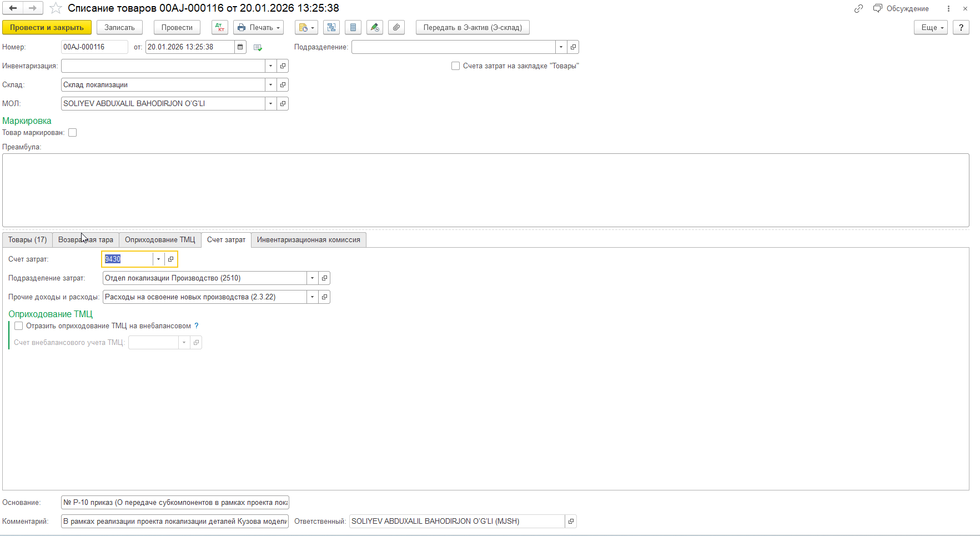Expand the Подразделение затрат dropdown list

coord(312,278)
